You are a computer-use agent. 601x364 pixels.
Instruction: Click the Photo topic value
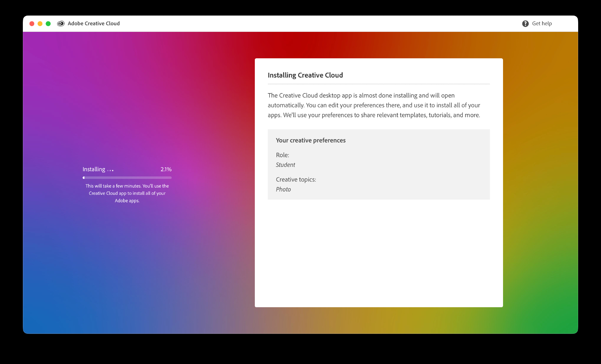(283, 189)
